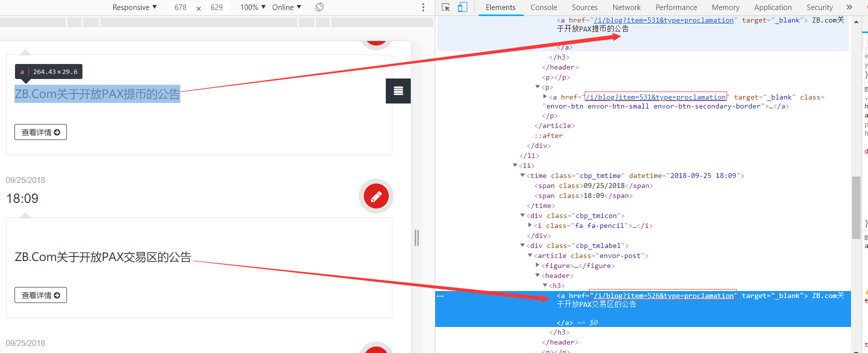Switch to the Console tab
This screenshot has height=353, width=868.
click(x=544, y=7)
